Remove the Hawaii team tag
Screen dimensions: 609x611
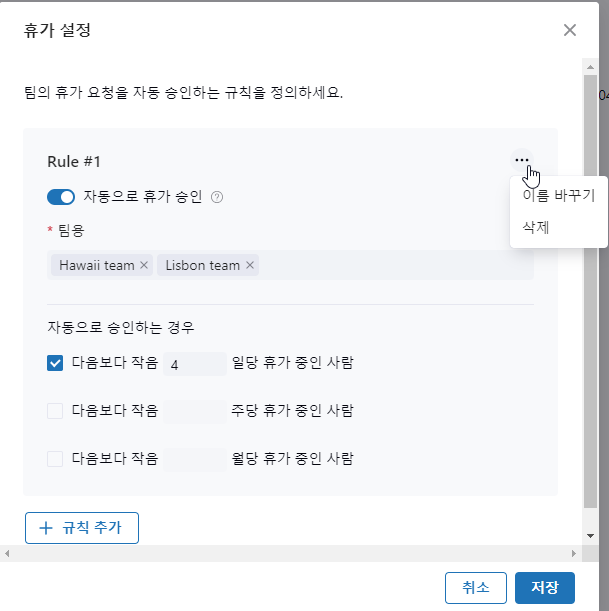pyautogui.click(x=144, y=265)
